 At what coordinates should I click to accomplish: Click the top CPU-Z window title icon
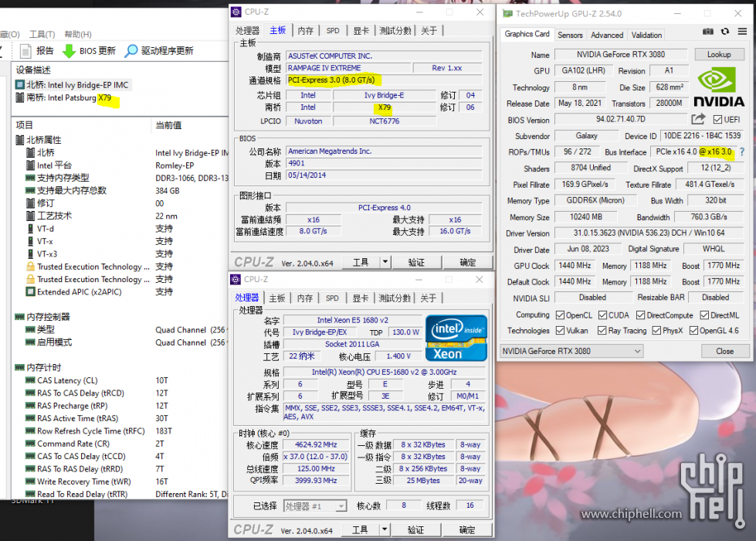pyautogui.click(x=236, y=12)
